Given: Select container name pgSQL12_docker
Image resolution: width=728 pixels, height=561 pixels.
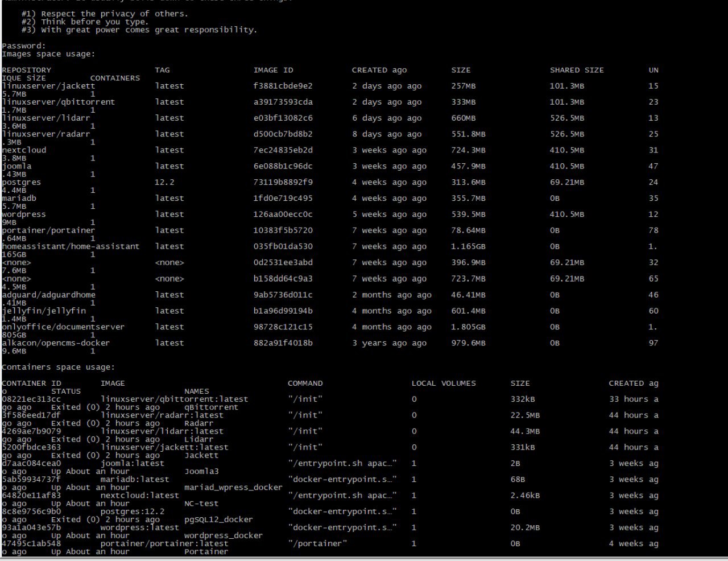Looking at the screenshot, I should click(218, 519).
